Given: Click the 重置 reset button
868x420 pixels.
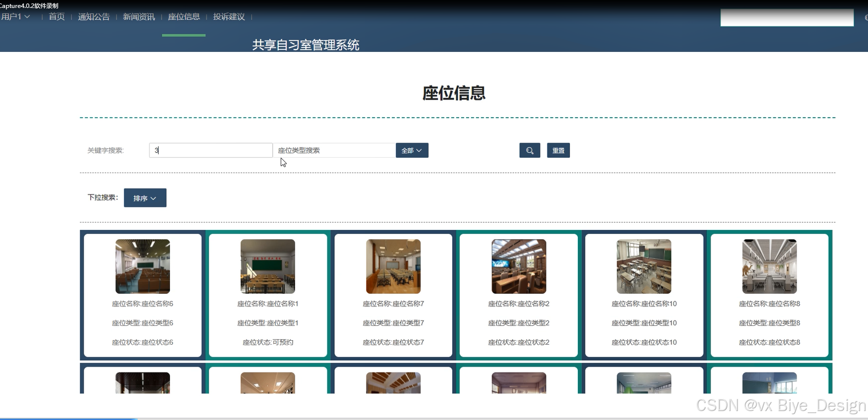Looking at the screenshot, I should (x=558, y=150).
